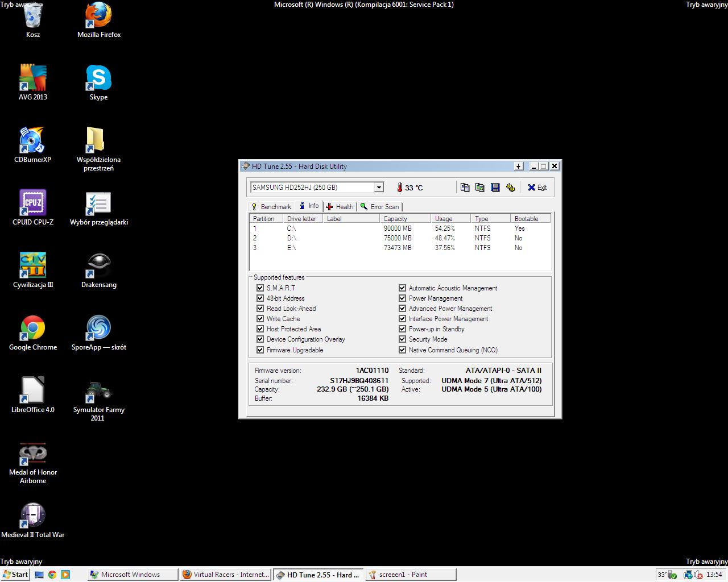Switch to screeen1 - Paint taskbar button
728x582 pixels.
411,575
